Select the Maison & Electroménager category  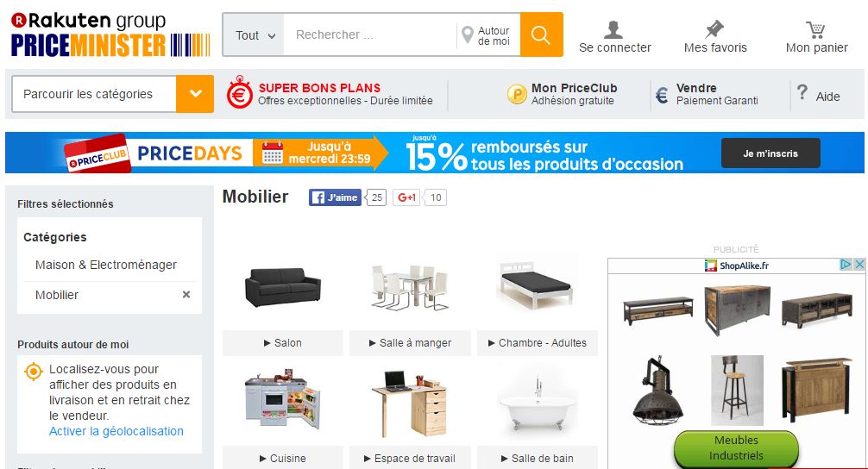click(x=106, y=265)
